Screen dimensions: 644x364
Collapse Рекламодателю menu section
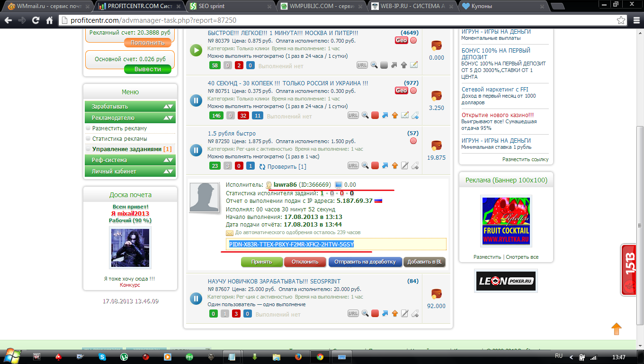130,118
